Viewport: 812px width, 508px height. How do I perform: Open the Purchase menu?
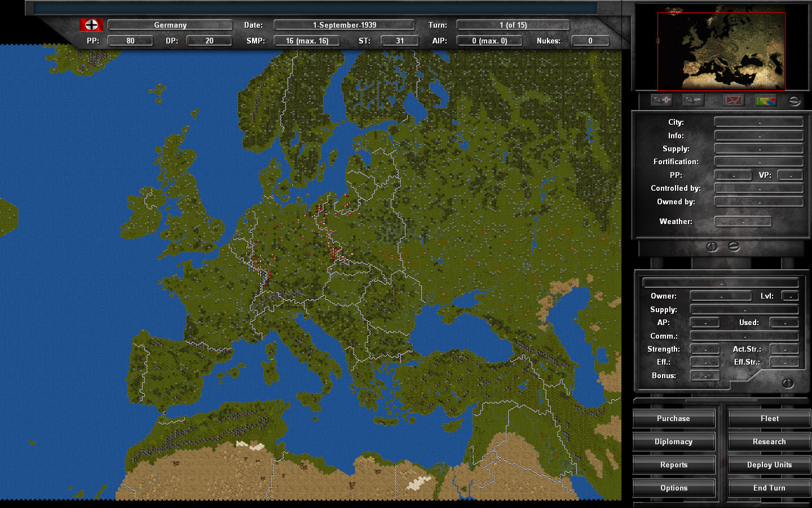click(x=673, y=419)
